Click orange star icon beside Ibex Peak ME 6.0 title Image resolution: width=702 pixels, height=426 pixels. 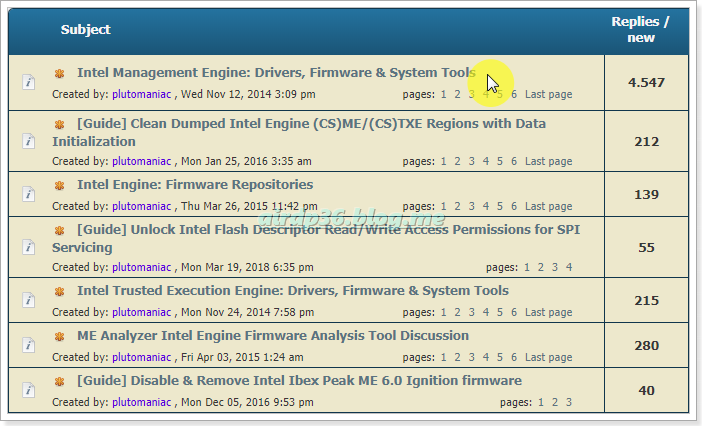[60, 382]
